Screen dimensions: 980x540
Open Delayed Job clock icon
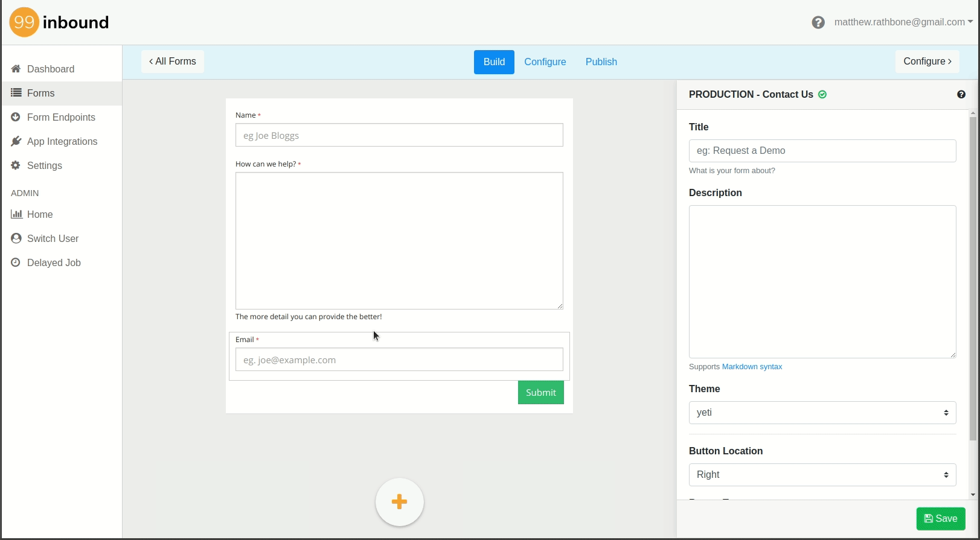click(16, 262)
